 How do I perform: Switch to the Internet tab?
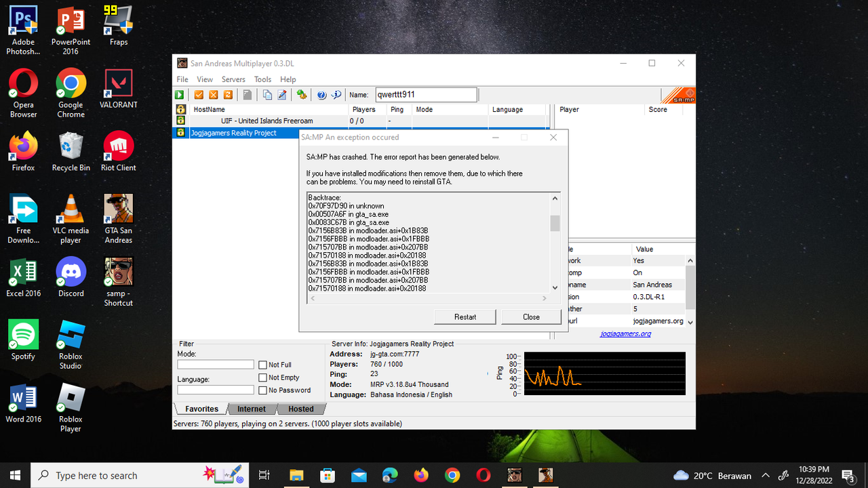(x=252, y=409)
